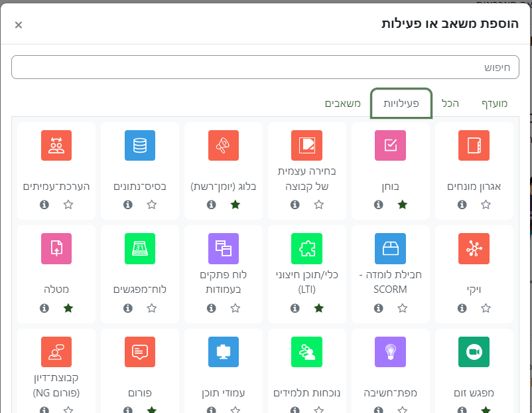This screenshot has width=532, height=413.
Task: Open info for the peer assessment (הערכת־עמיתים) activity
Action: tap(44, 205)
